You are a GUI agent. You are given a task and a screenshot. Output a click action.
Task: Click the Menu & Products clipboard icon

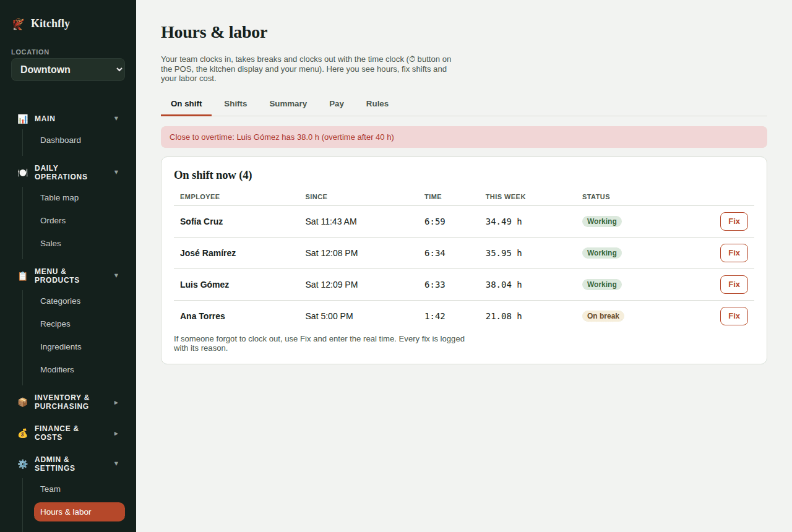23,276
